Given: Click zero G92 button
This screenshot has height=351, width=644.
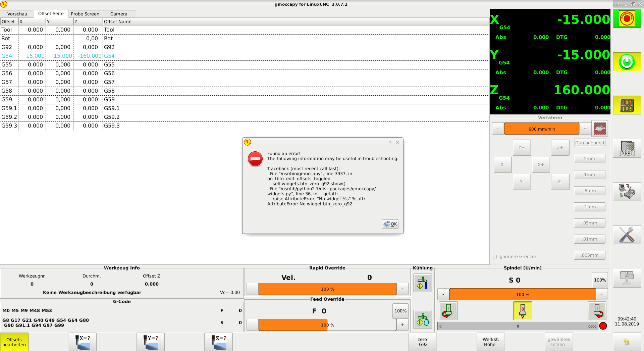Looking at the screenshot, I should (423, 342).
